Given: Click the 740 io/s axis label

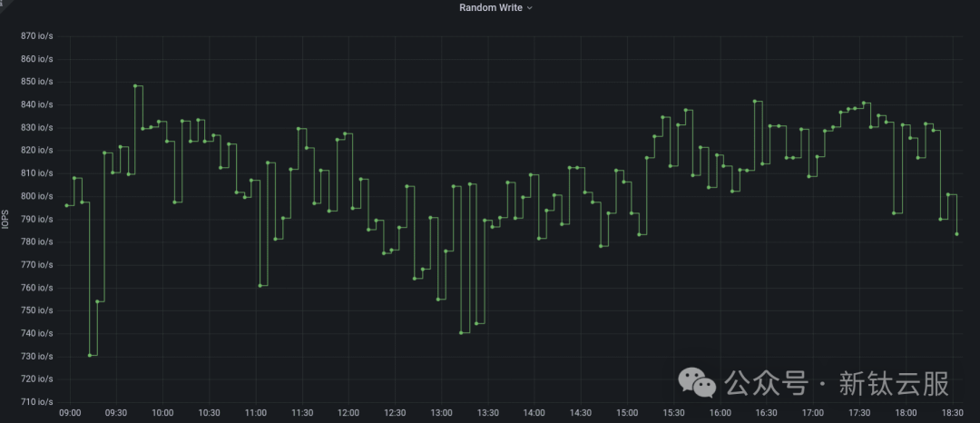Looking at the screenshot, I should point(37,334).
